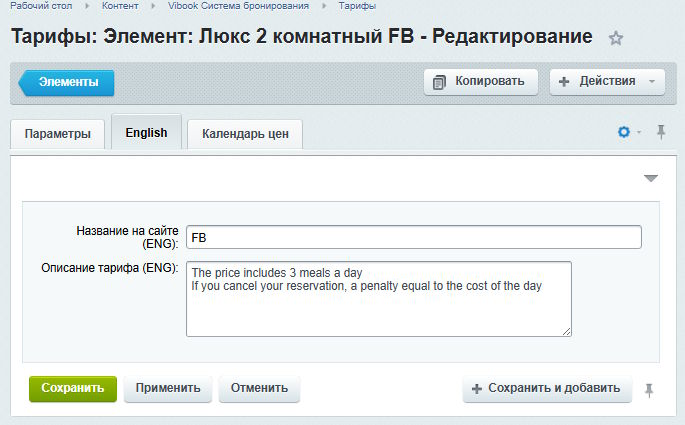Screen dimensions: 685x425
Task: Collapse the section with gray triangle arrow
Action: 651,178
